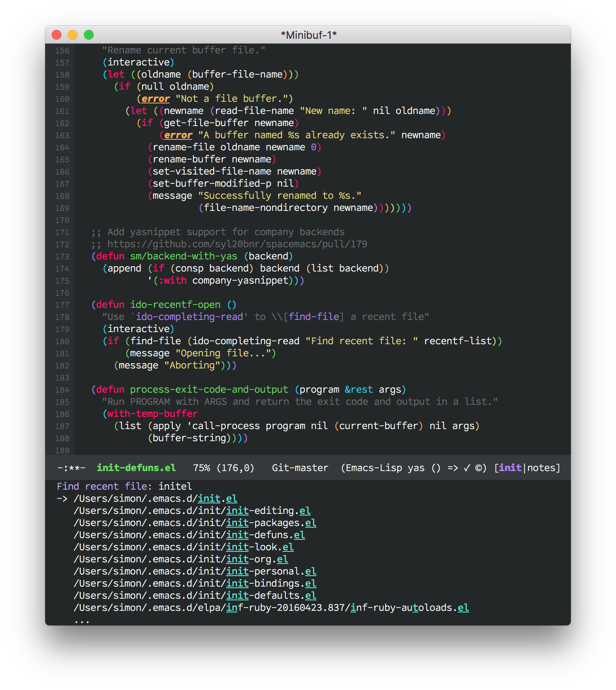This screenshot has width=616, height=690.
Task: Click the underlined 'error' on line 163
Action: click(178, 135)
